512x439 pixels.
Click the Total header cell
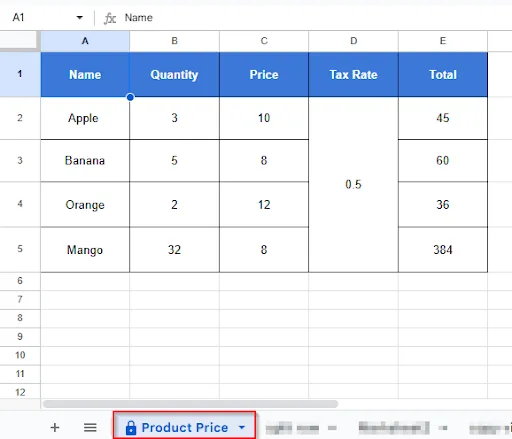[x=443, y=74]
